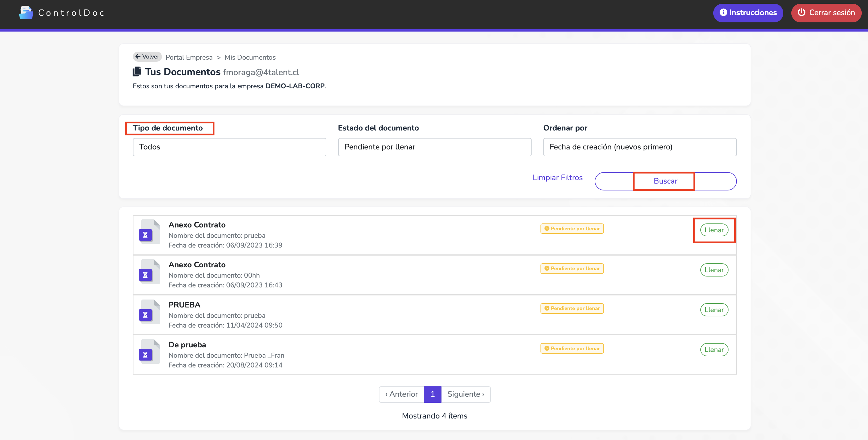The height and width of the screenshot is (440, 868).
Task: Click the De prueba document title
Action: 187,345
